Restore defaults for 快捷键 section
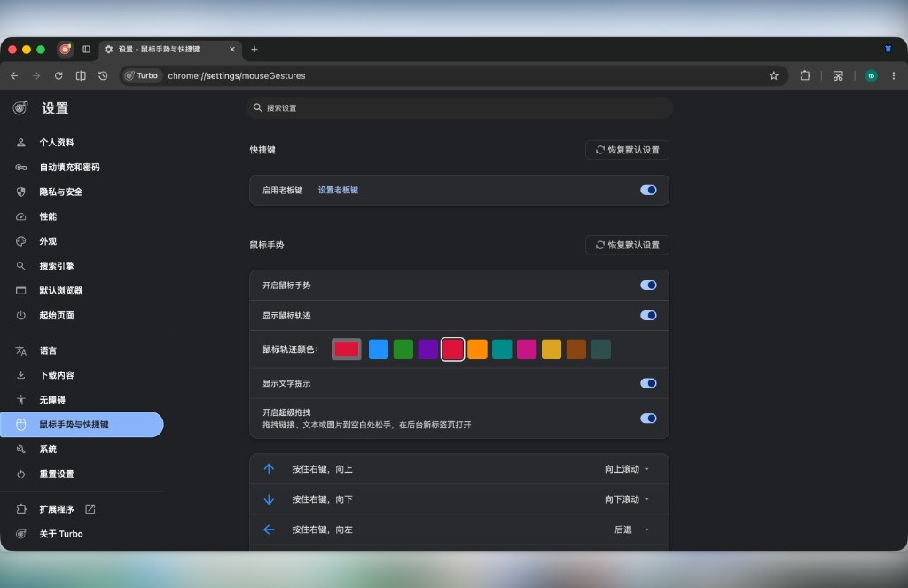The image size is (908, 588). pyautogui.click(x=627, y=150)
